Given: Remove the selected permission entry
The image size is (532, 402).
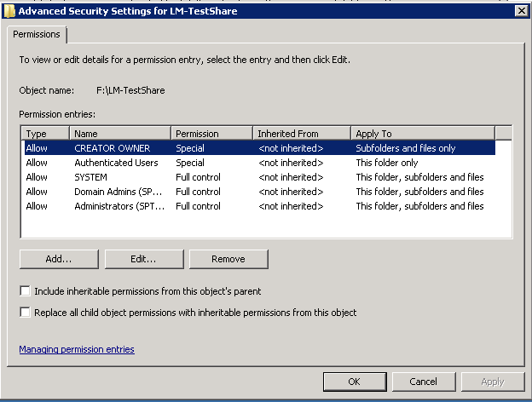Looking at the screenshot, I should (228, 259).
